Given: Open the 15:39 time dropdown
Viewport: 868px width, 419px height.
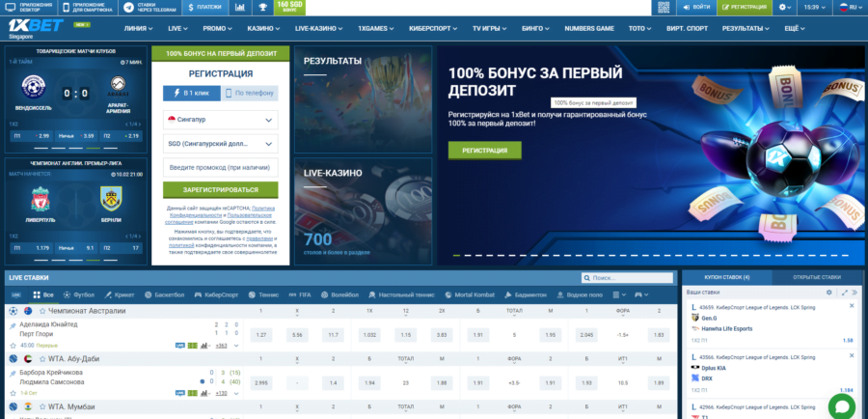Looking at the screenshot, I should pos(814,7).
